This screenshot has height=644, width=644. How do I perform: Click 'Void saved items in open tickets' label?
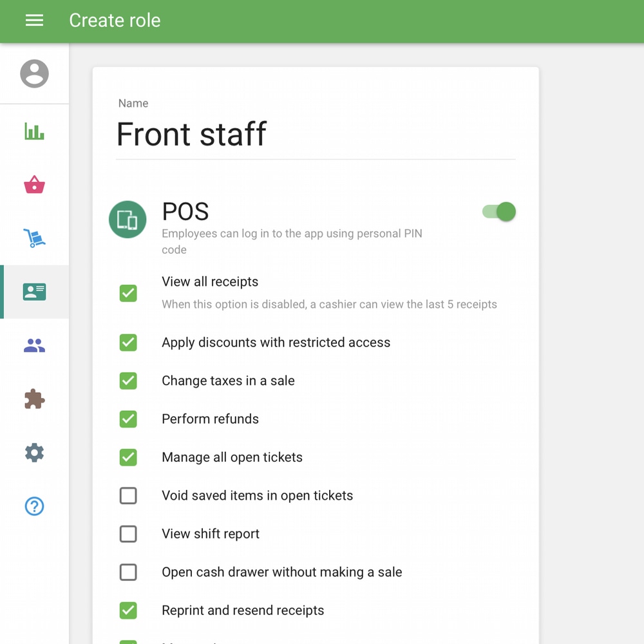click(x=257, y=496)
